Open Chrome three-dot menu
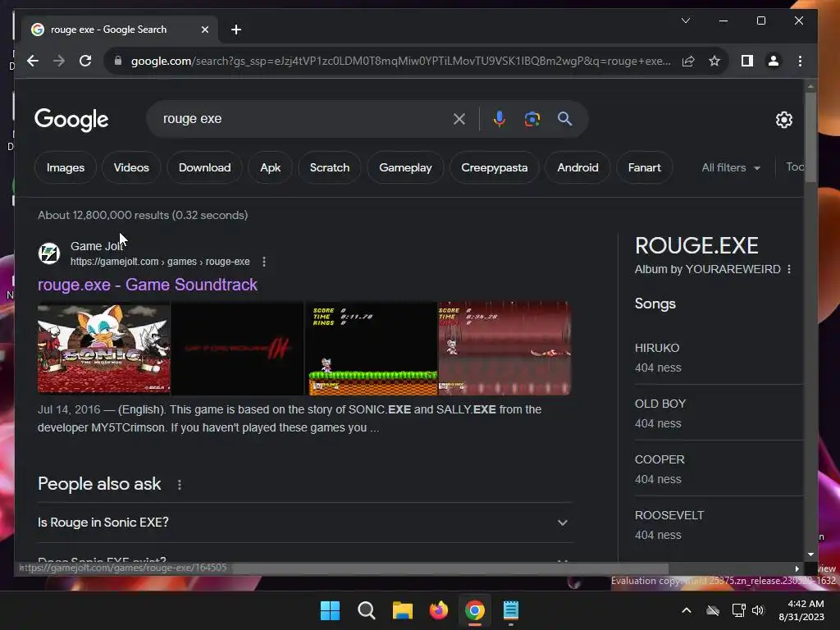This screenshot has height=630, width=840. [x=800, y=61]
